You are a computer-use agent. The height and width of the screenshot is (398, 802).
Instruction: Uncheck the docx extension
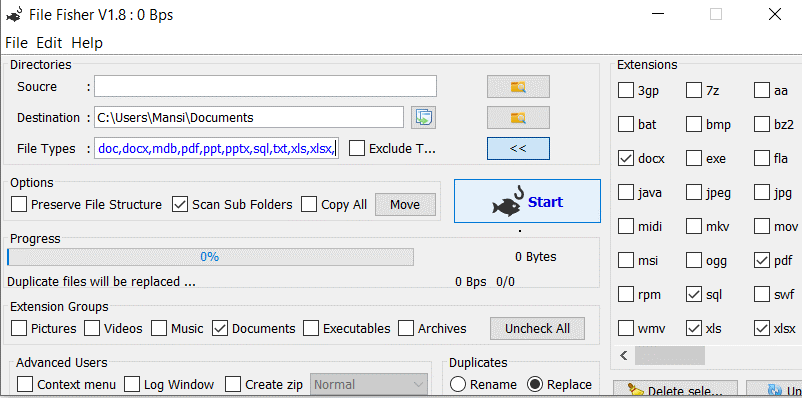tap(626, 158)
